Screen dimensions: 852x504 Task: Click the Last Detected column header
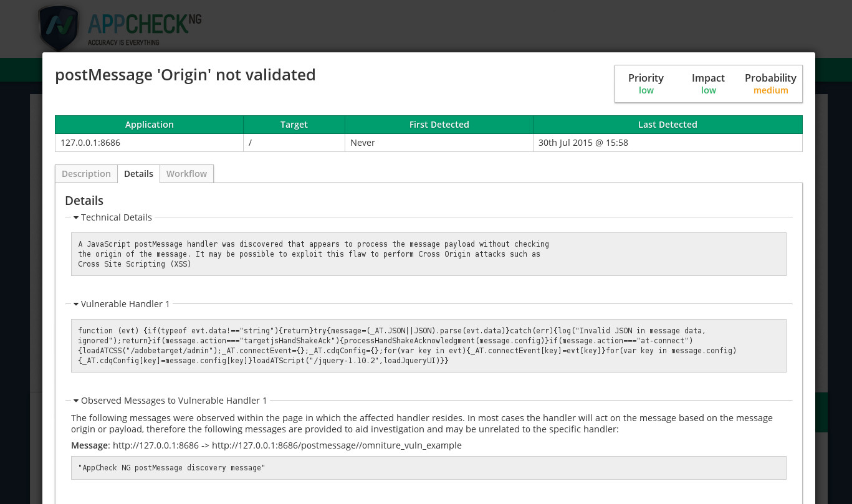coord(668,125)
